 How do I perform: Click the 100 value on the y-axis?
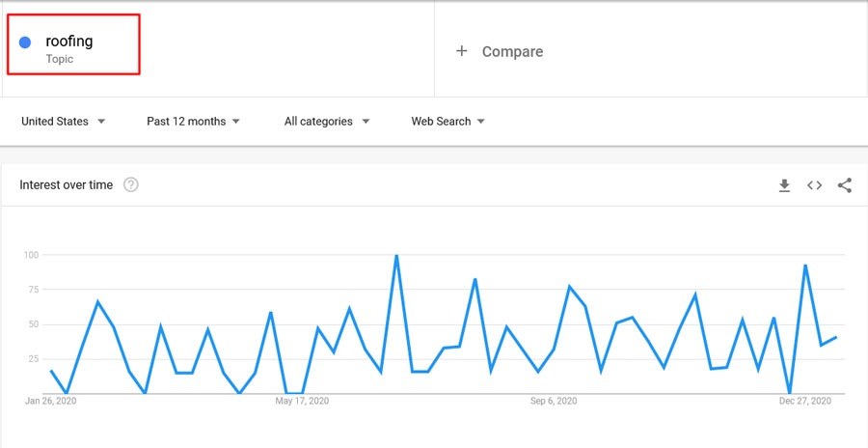pyautogui.click(x=30, y=255)
